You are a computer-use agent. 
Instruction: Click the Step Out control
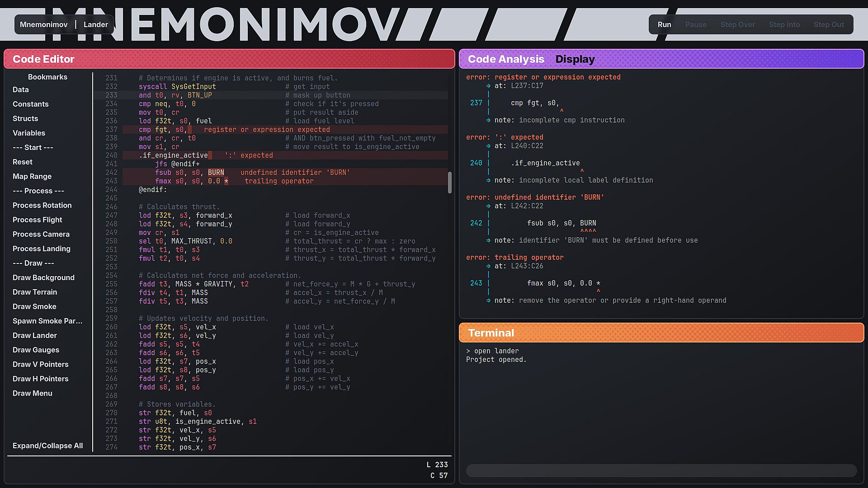pyautogui.click(x=828, y=24)
